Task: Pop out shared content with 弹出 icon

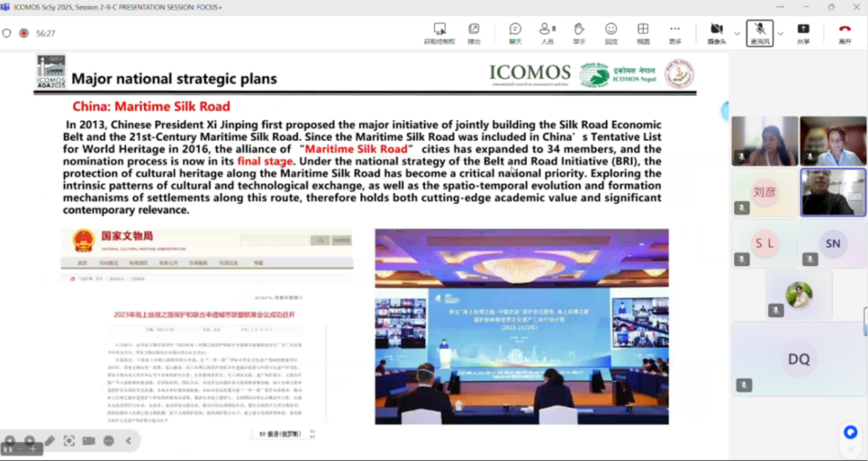Action: [x=474, y=33]
